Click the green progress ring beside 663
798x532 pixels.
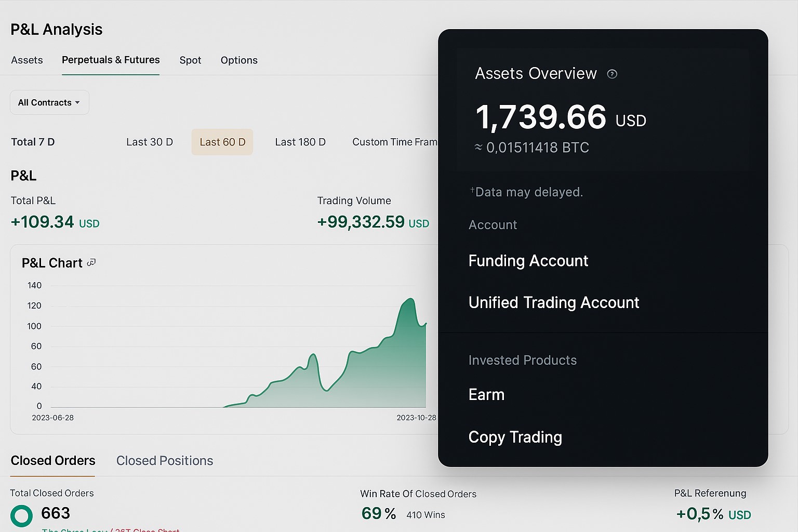(x=21, y=515)
